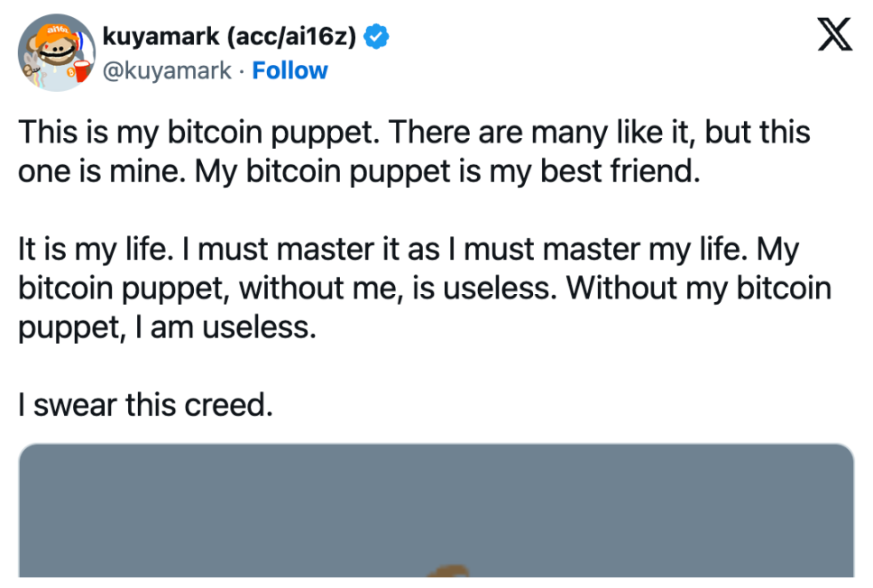Open the attached tweet image
Viewport: 873px width, 588px height.
coord(436,509)
